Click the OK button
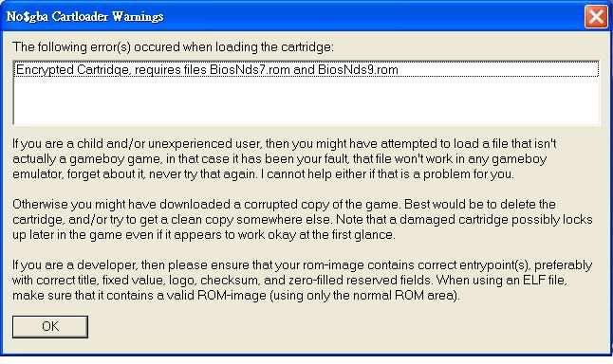This screenshot has width=613, height=364. (50, 326)
